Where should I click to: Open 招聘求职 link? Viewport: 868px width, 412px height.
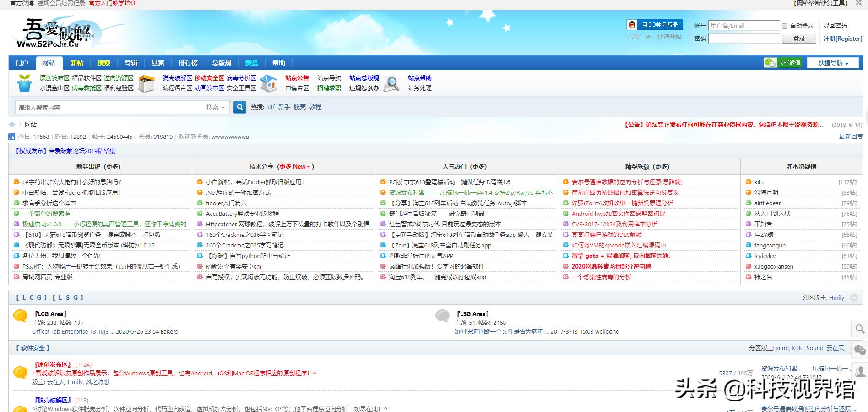[329, 88]
